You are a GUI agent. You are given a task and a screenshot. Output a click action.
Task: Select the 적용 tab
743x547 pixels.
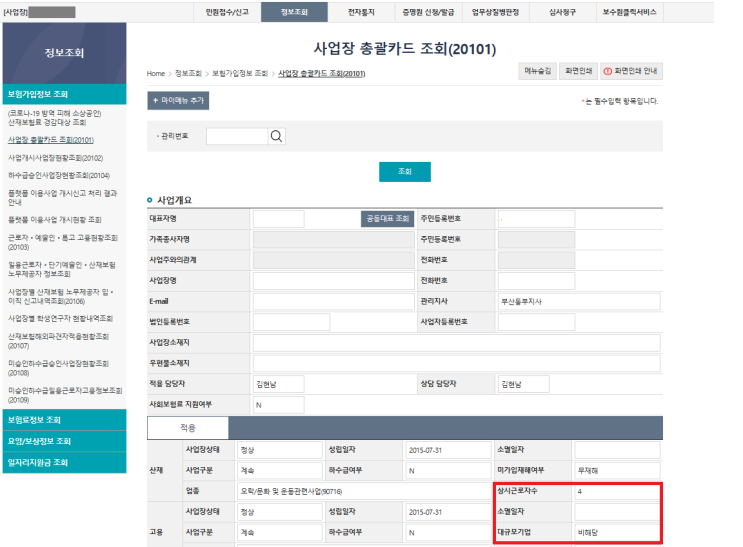[188, 427]
